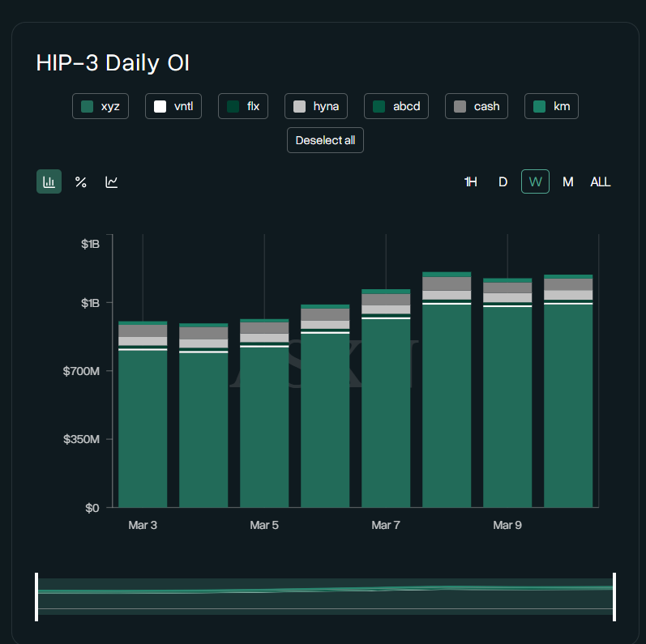This screenshot has height=644, width=646.
Task: Switch to line chart view icon
Action: tap(112, 181)
